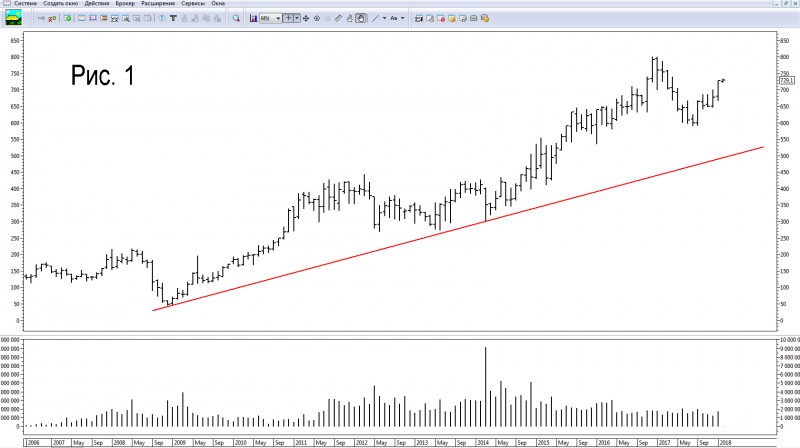800x448 pixels.
Task: Open the Брокер menu
Action: [x=125, y=3]
